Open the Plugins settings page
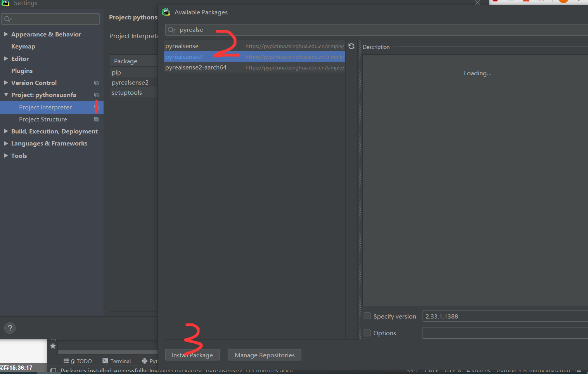The image size is (588, 374). coord(22,71)
